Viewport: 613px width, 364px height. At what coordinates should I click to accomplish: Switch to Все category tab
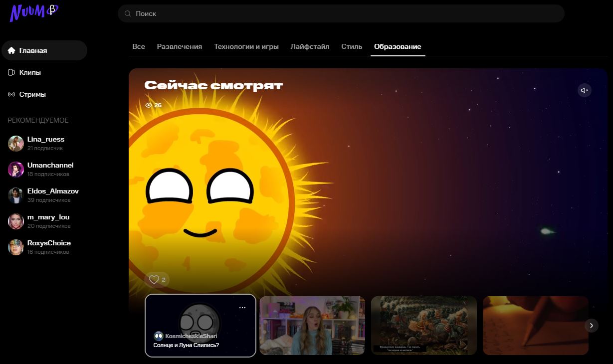(139, 46)
